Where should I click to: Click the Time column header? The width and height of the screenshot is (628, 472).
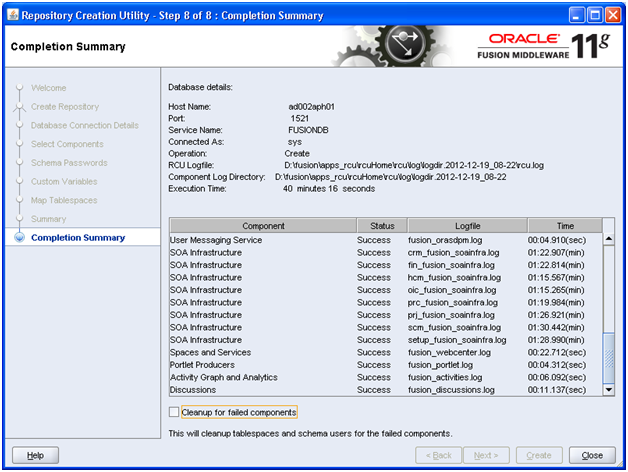[565, 226]
